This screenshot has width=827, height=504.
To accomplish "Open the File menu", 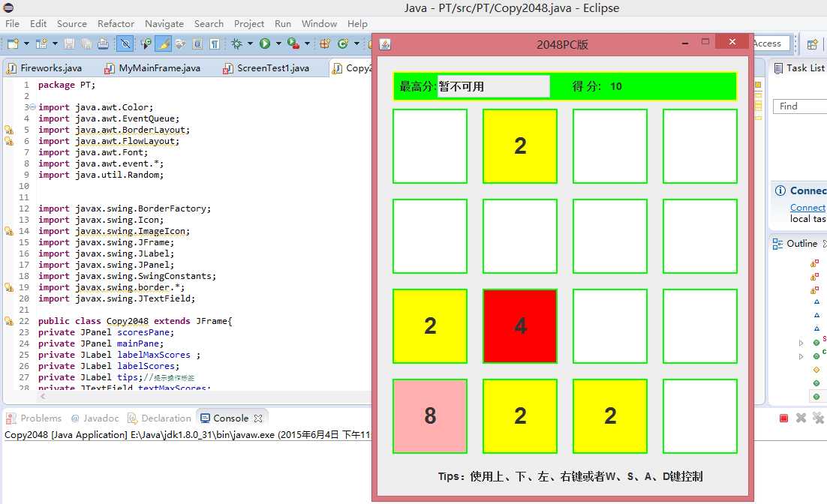I will [x=12, y=24].
